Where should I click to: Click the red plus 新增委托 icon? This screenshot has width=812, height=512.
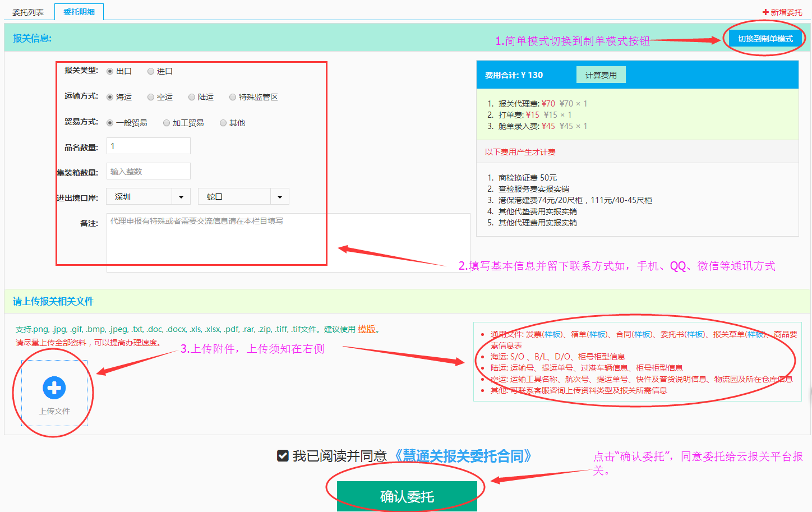pyautogui.click(x=765, y=12)
